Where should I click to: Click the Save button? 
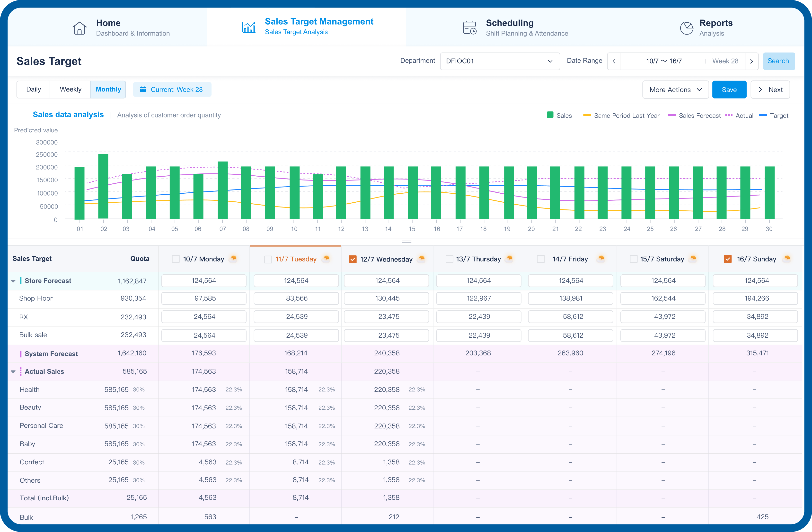pyautogui.click(x=729, y=90)
